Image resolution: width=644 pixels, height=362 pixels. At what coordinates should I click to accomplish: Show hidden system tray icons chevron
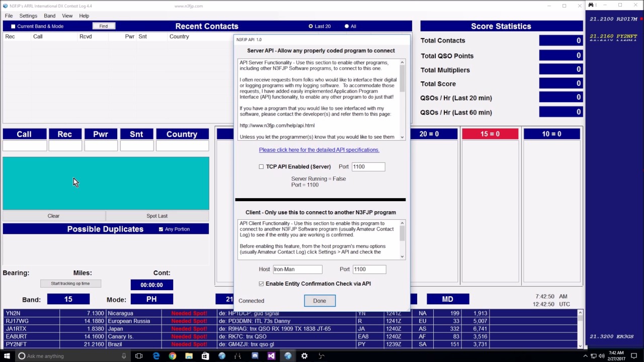(585, 356)
